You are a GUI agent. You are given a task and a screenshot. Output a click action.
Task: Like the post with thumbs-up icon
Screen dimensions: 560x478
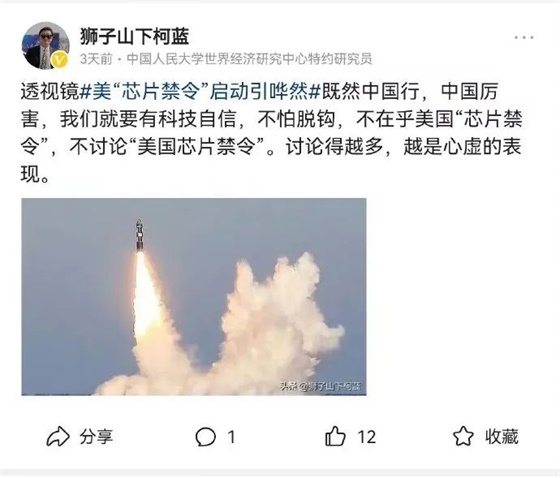click(x=335, y=436)
